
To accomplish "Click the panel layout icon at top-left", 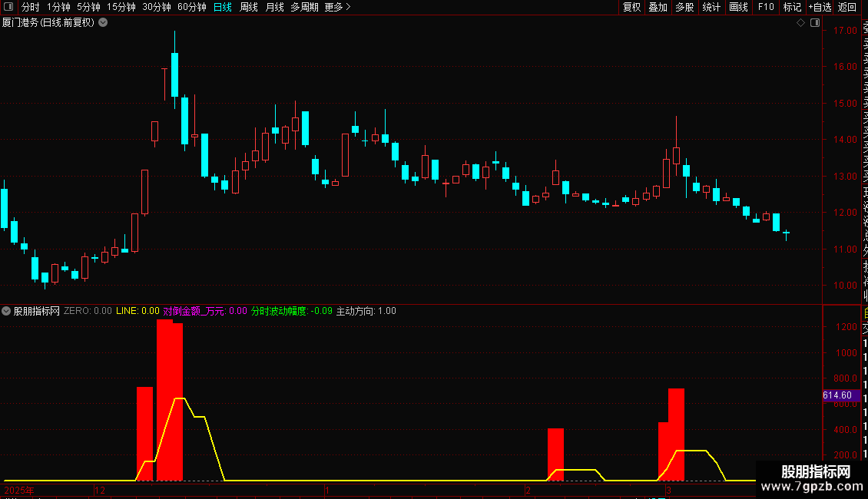I will [x=8, y=7].
